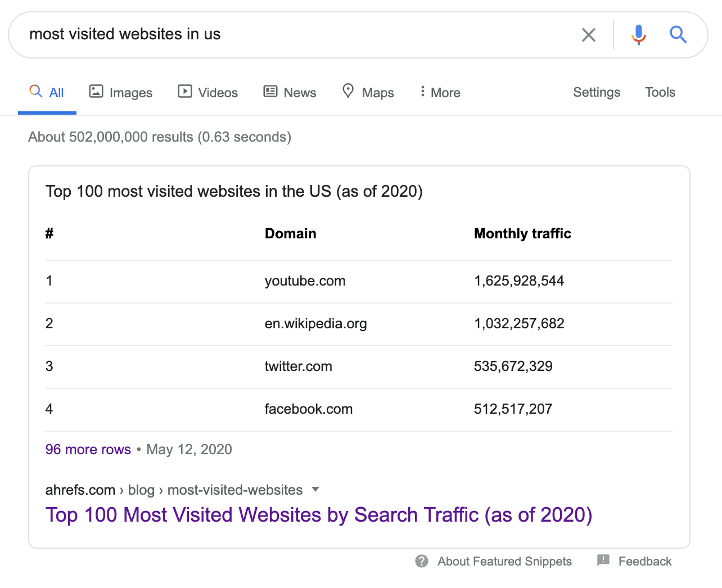Click the traffic value 535,672,329
Screen dimensions: 722x588
tap(513, 366)
